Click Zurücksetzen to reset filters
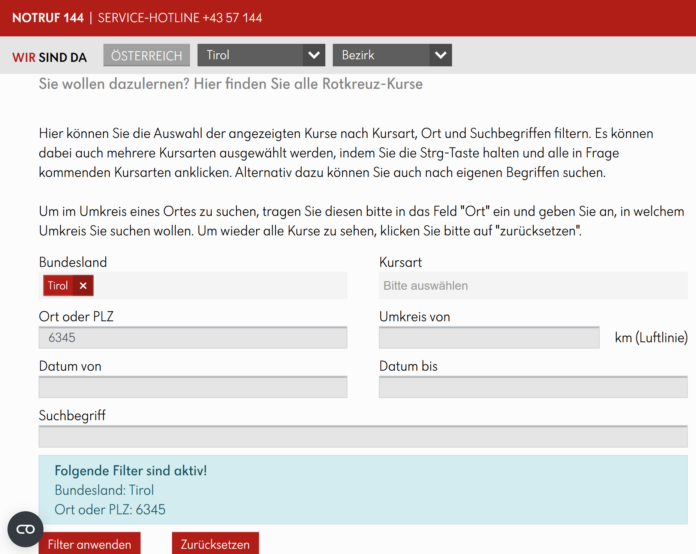This screenshot has width=696, height=554. [215, 545]
